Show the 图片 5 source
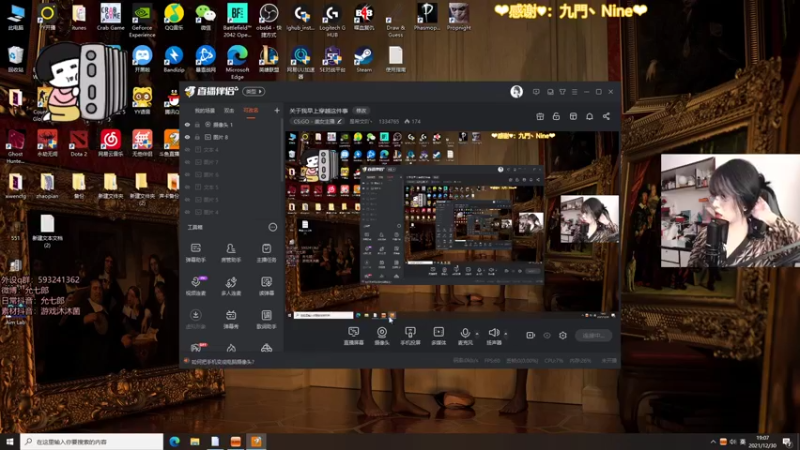 click(187, 199)
